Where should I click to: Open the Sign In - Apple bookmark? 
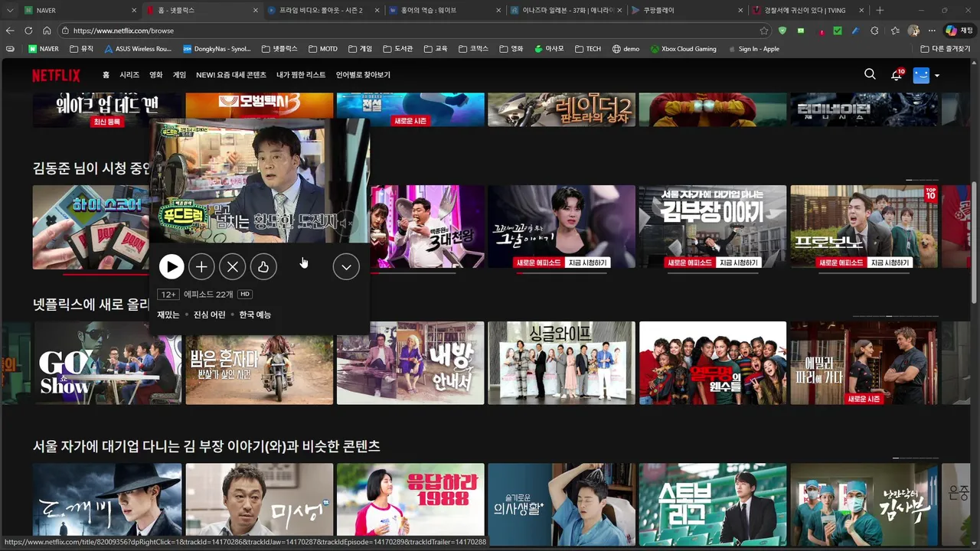tap(753, 49)
